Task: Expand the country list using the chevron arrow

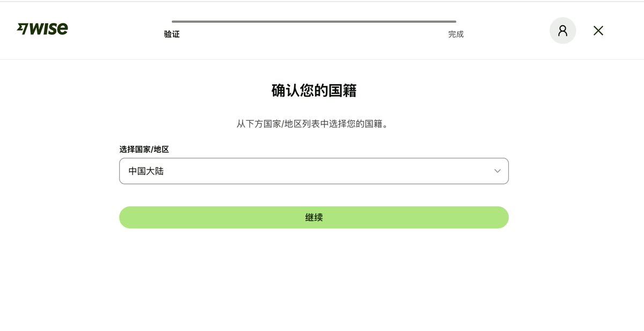Action: tap(497, 171)
